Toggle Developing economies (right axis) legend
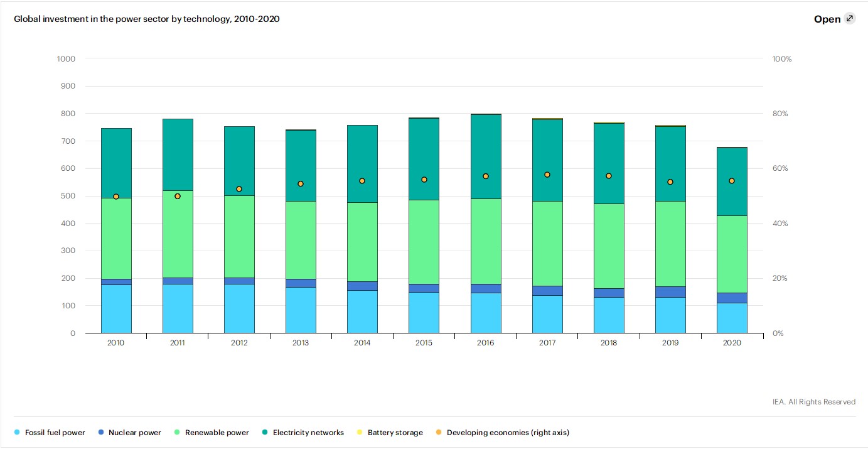868x449 pixels. point(507,433)
